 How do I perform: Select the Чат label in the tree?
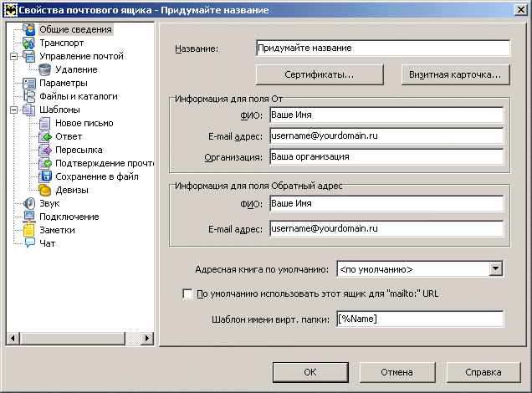click(47, 243)
